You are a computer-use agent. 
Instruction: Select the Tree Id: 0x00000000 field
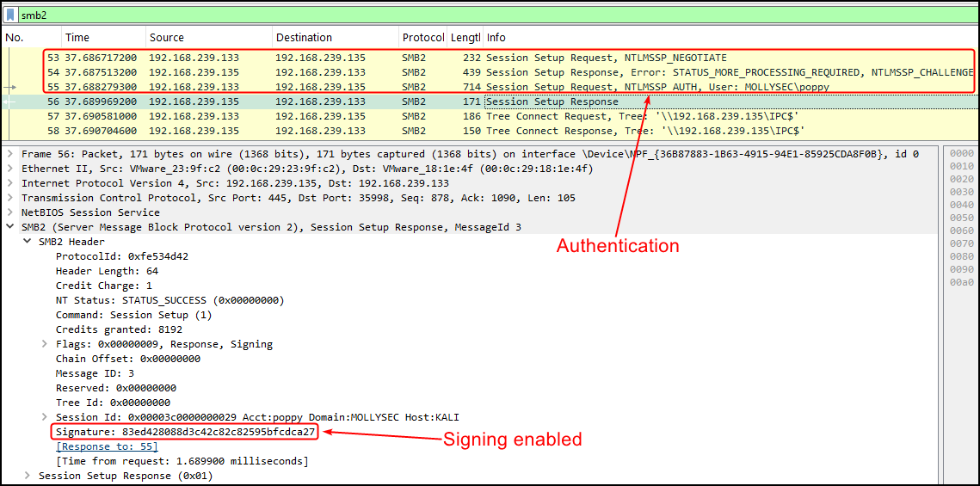click(x=113, y=403)
